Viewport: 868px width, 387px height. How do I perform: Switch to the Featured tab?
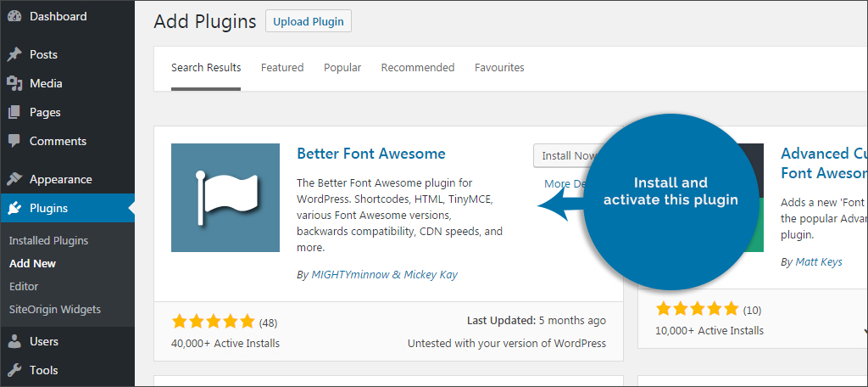coord(282,68)
